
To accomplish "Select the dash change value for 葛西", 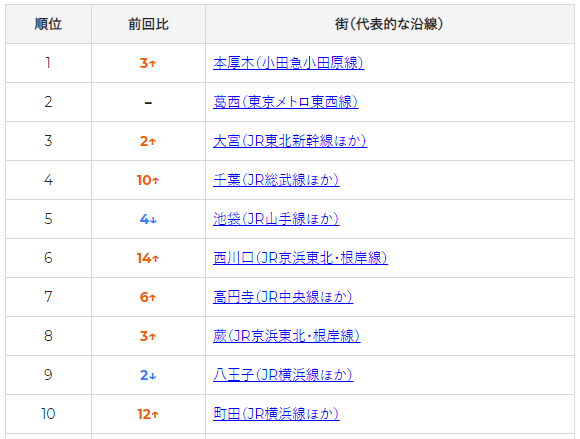I will click(x=148, y=103).
